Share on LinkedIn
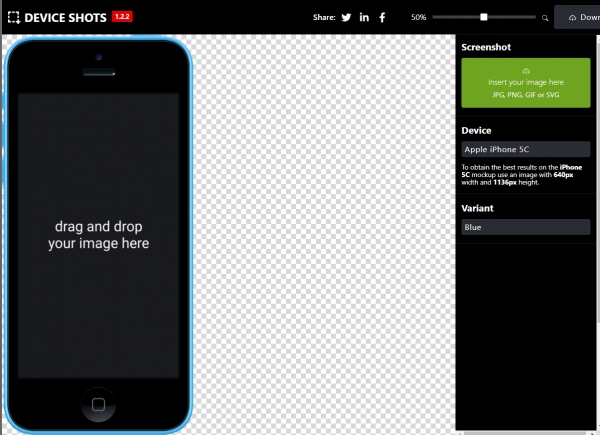Screen dimensions: 600x435 tap(364, 17)
